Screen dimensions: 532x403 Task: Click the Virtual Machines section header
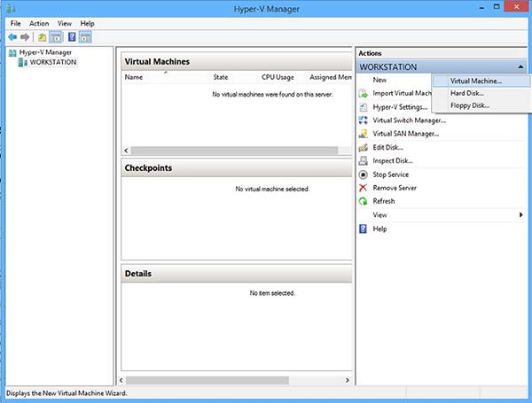point(237,62)
